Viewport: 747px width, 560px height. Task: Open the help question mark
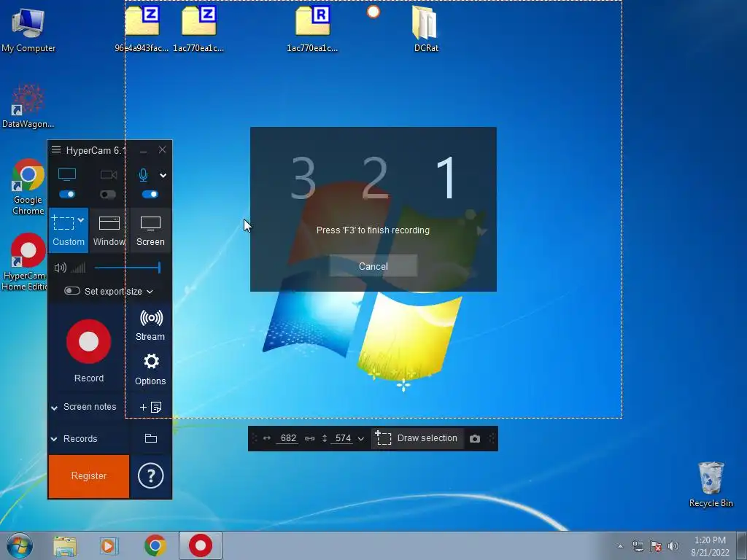[150, 475]
